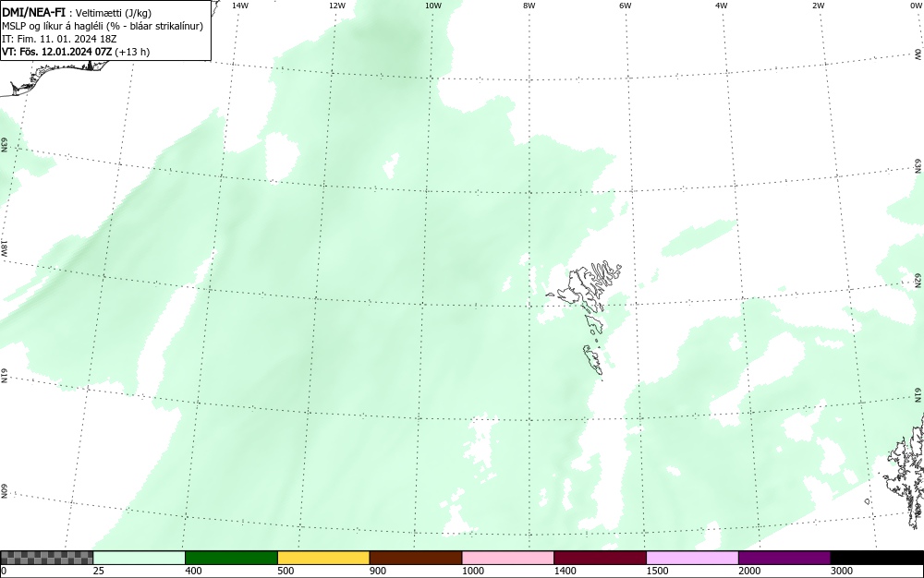
Task: Click the gray checkered 0–25 legend swatch
Action: tap(46, 558)
